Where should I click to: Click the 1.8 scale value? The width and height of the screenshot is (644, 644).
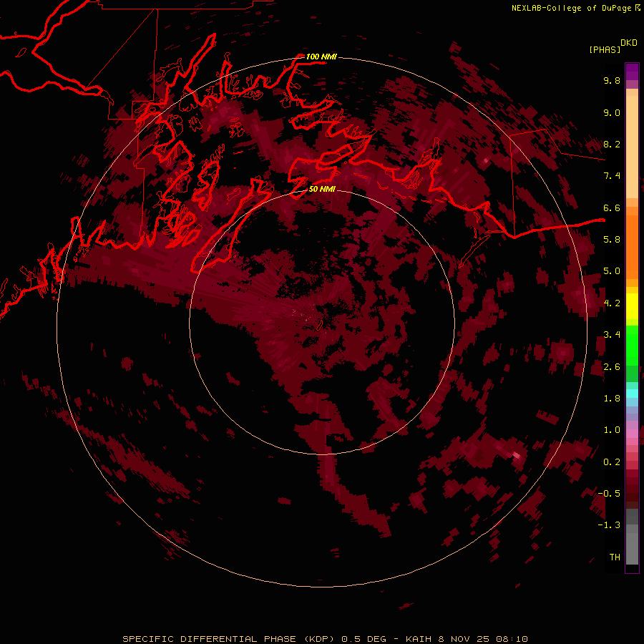click(x=612, y=399)
